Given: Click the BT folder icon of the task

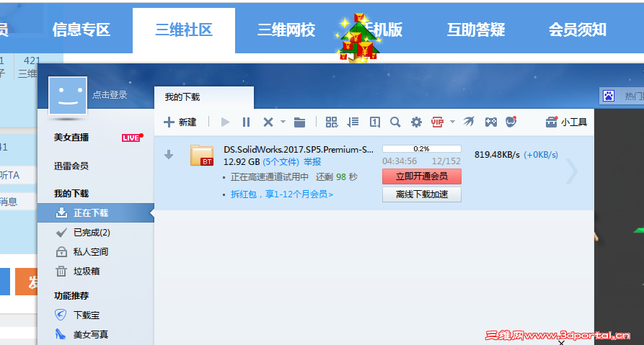Looking at the screenshot, I should (202, 155).
